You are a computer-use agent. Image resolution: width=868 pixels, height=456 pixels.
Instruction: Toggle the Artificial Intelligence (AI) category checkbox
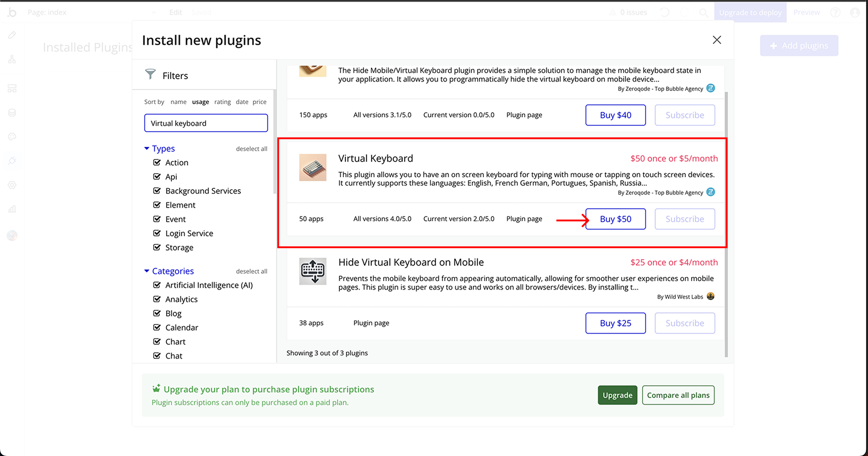pos(157,285)
